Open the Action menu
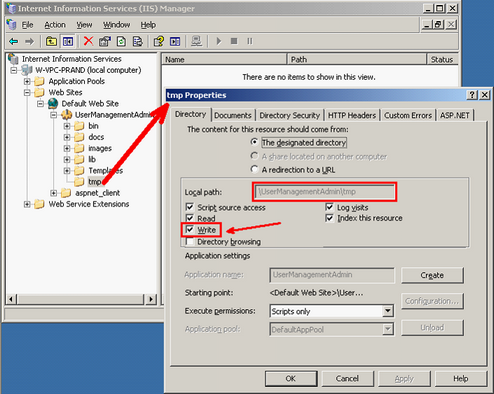 (x=55, y=25)
